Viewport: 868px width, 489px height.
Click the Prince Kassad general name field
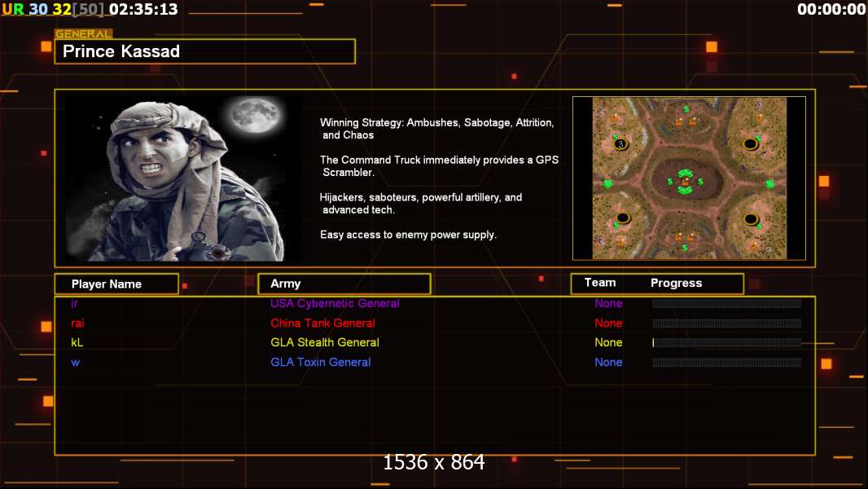click(x=205, y=51)
